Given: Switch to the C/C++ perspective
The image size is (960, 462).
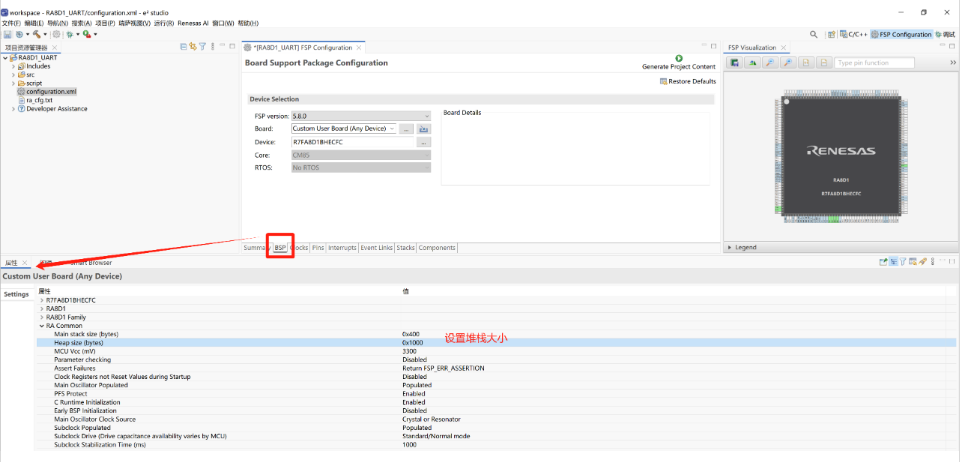Looking at the screenshot, I should click(x=853, y=35).
